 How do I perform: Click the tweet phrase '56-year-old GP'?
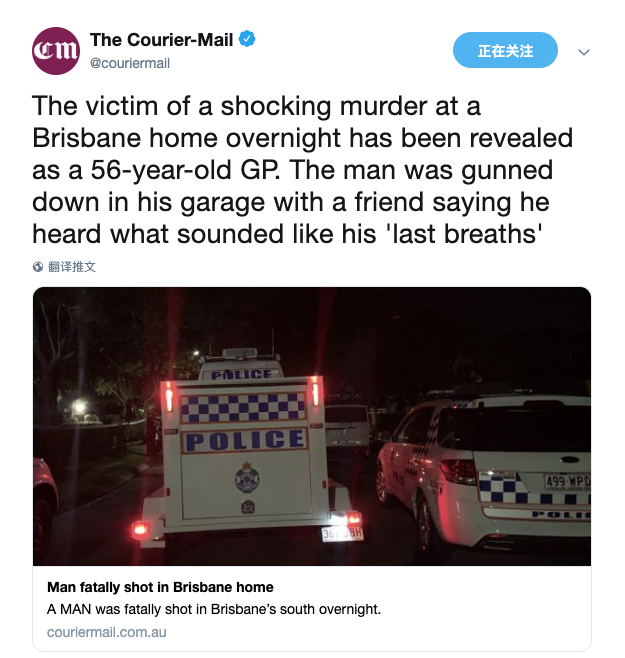pos(184,170)
